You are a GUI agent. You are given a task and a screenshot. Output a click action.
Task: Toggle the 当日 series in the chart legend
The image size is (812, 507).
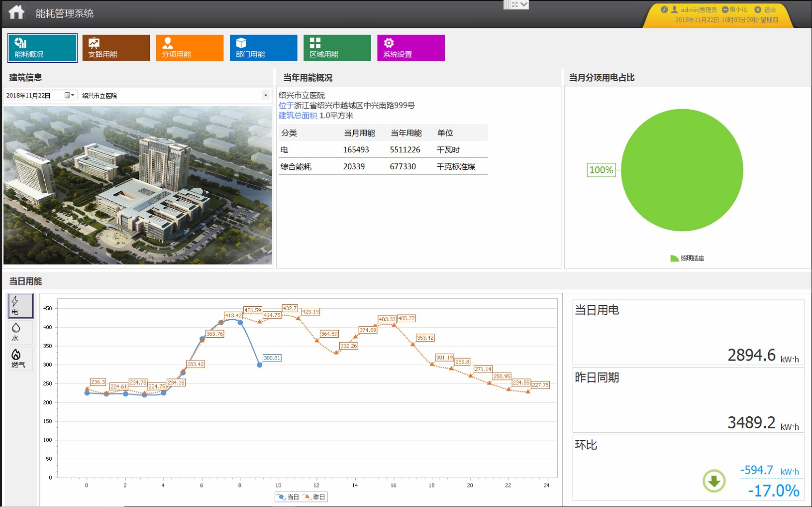click(288, 497)
